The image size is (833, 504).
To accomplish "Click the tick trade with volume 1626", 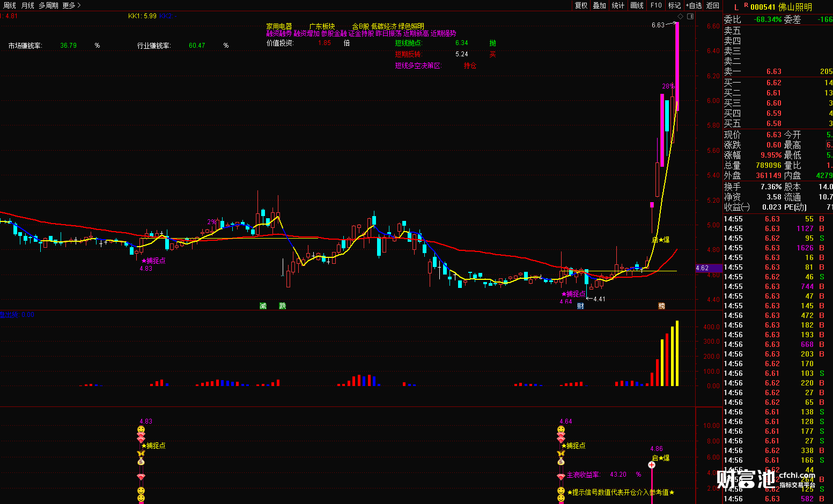I will click(x=778, y=248).
